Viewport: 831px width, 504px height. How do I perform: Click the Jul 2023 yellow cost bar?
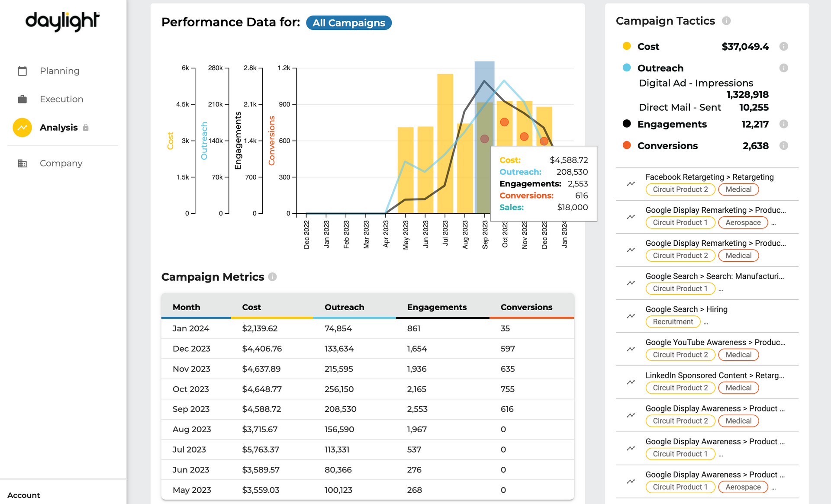(445, 144)
